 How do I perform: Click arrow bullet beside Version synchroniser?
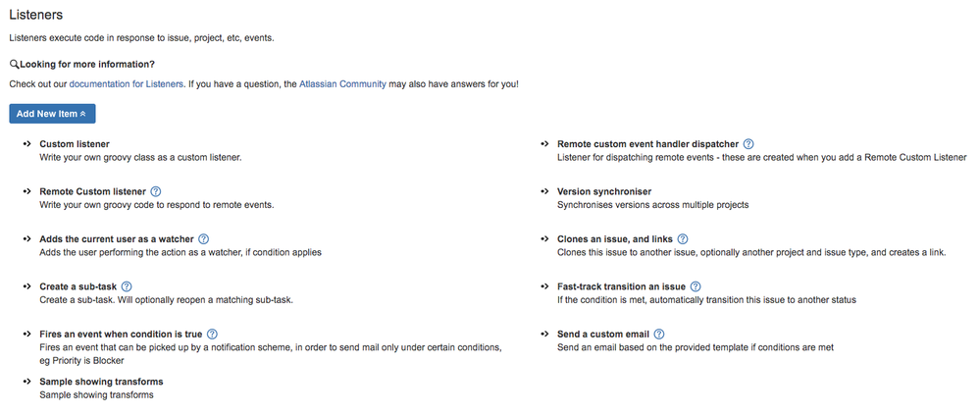click(x=544, y=191)
